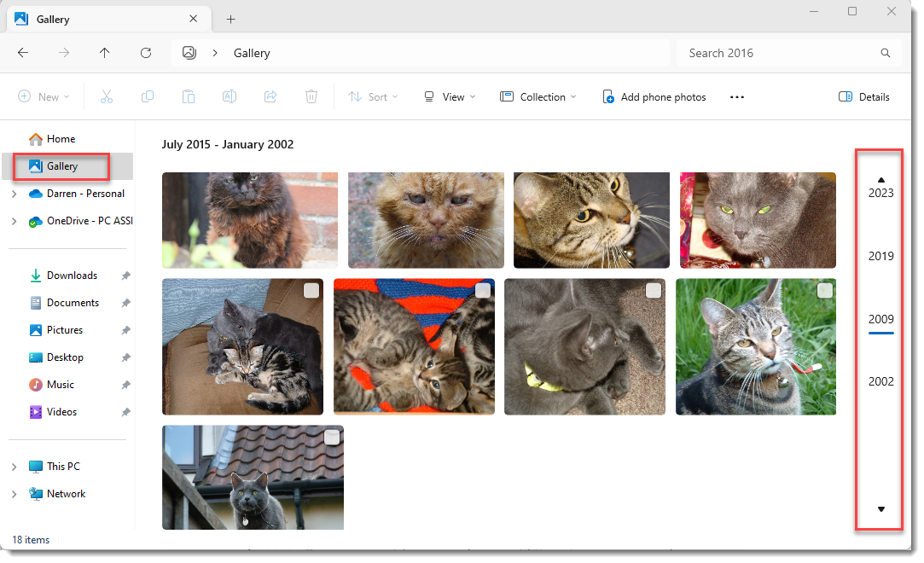Open the Collection dropdown
Screen dimensions: 924x563
coord(538,96)
